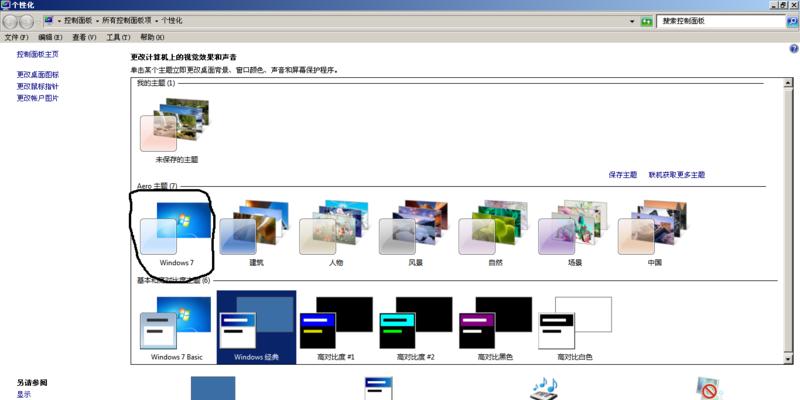The width and height of the screenshot is (800, 400).
Task: Select the Windows 7 Aero theme
Action: tap(177, 234)
